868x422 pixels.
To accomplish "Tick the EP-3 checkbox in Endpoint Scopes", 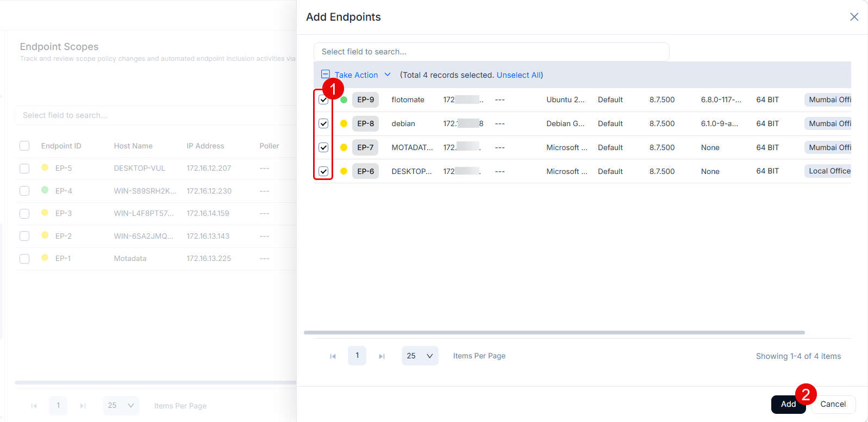I will 24,213.
